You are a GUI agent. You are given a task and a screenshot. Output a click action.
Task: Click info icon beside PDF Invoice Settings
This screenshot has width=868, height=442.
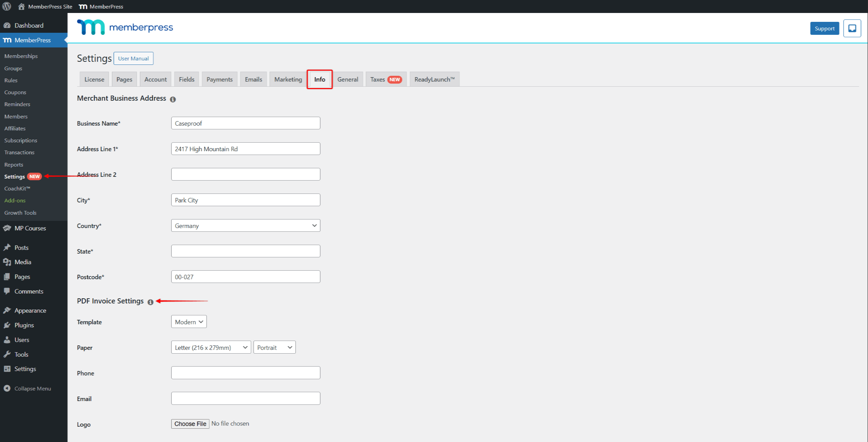(x=150, y=302)
